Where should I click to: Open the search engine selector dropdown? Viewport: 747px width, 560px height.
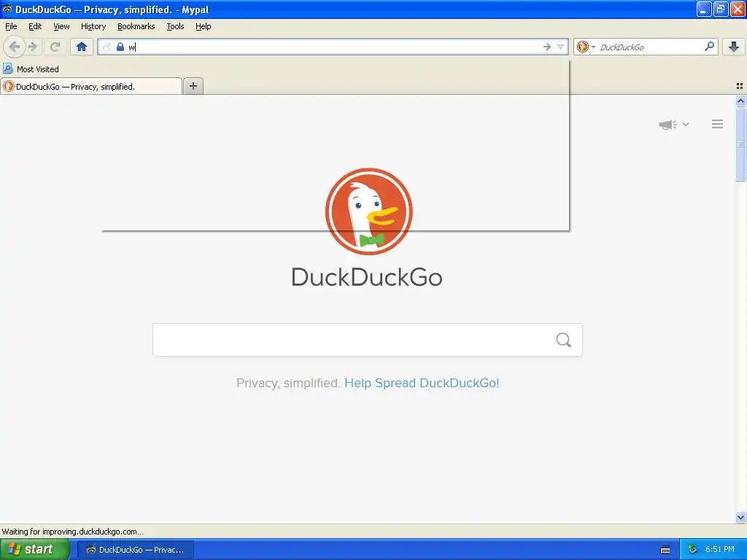point(593,47)
